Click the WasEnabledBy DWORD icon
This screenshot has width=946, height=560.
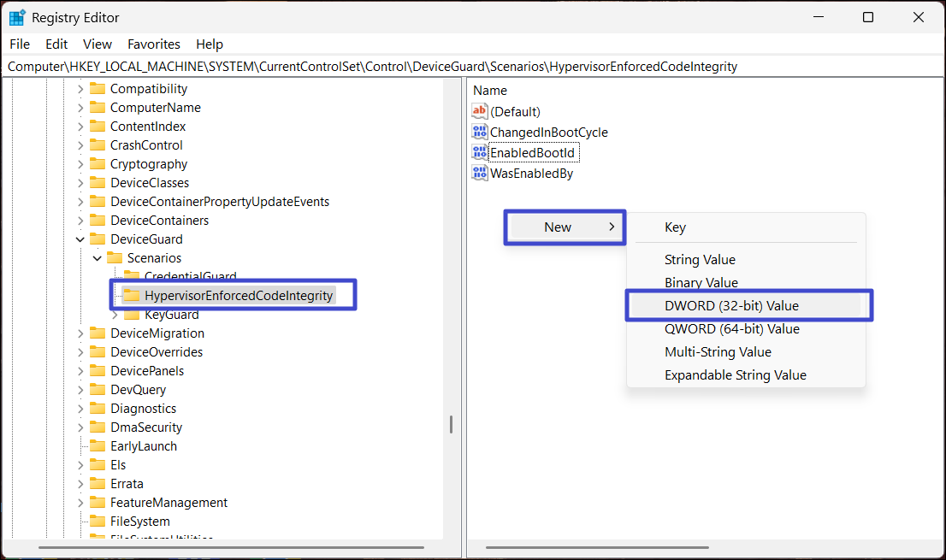pyautogui.click(x=480, y=173)
